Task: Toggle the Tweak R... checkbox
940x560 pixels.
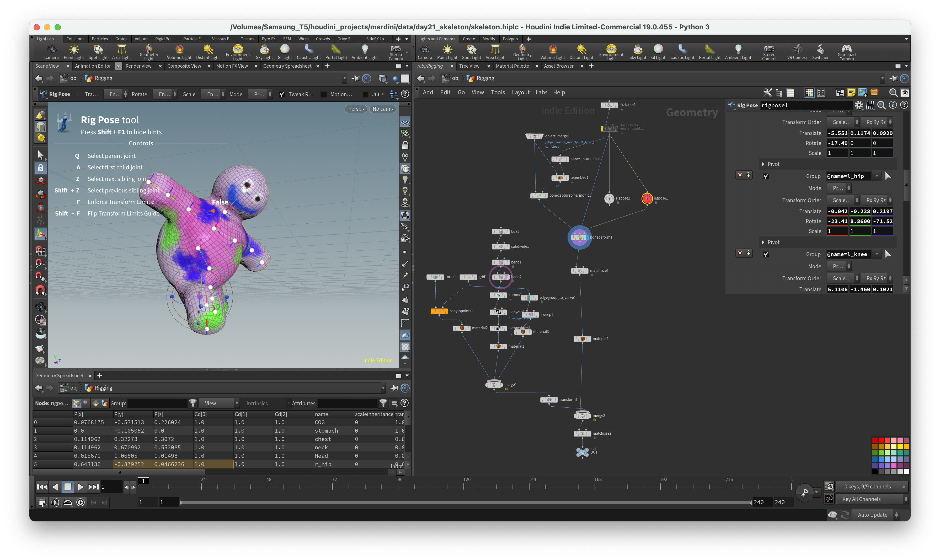Action: coord(282,94)
